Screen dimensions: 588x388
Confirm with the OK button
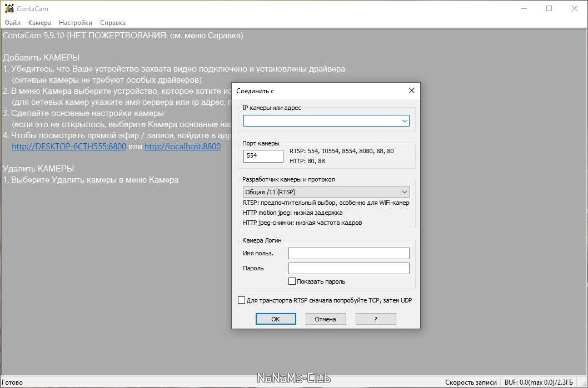coord(276,319)
